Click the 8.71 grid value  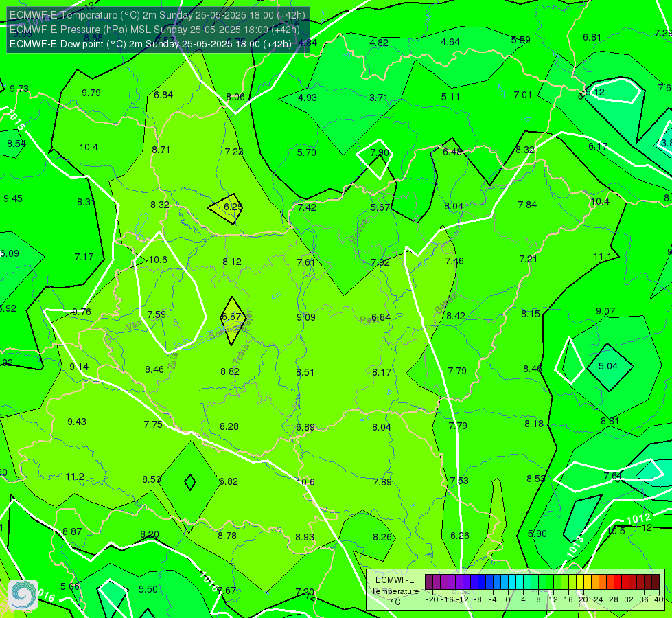point(161,150)
